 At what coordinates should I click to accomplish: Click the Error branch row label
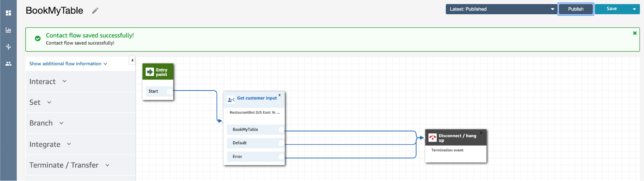tap(237, 157)
